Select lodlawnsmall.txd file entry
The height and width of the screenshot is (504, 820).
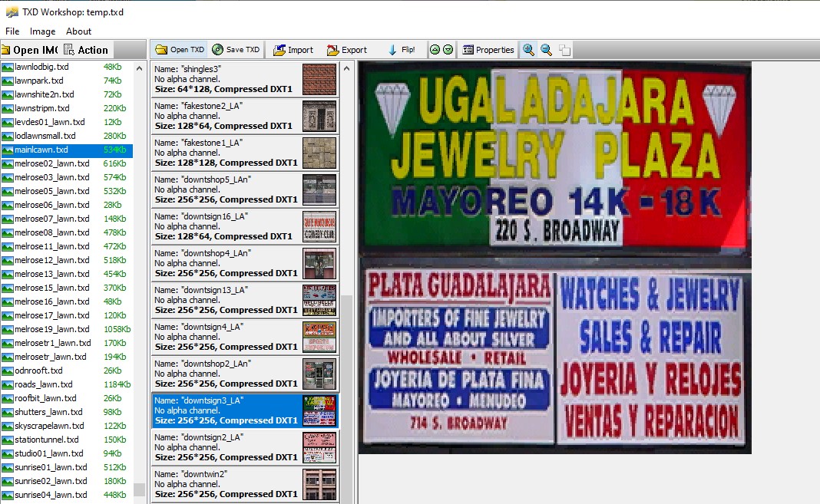pyautogui.click(x=67, y=136)
